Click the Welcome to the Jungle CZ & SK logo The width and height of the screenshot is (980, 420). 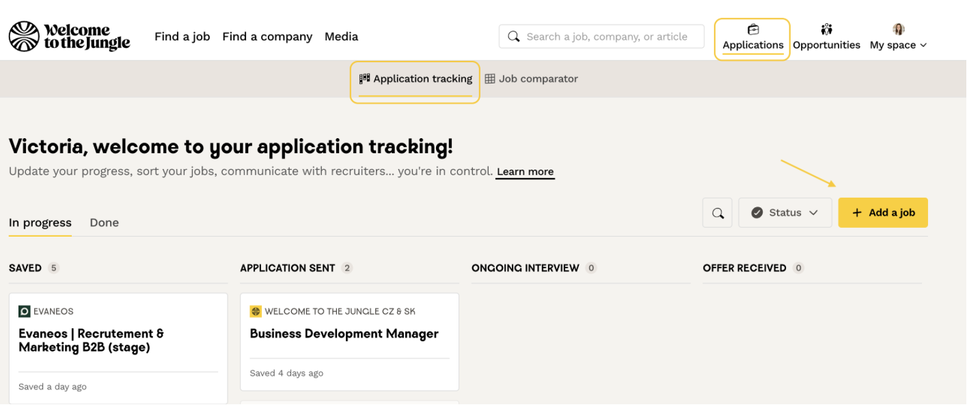click(x=256, y=311)
